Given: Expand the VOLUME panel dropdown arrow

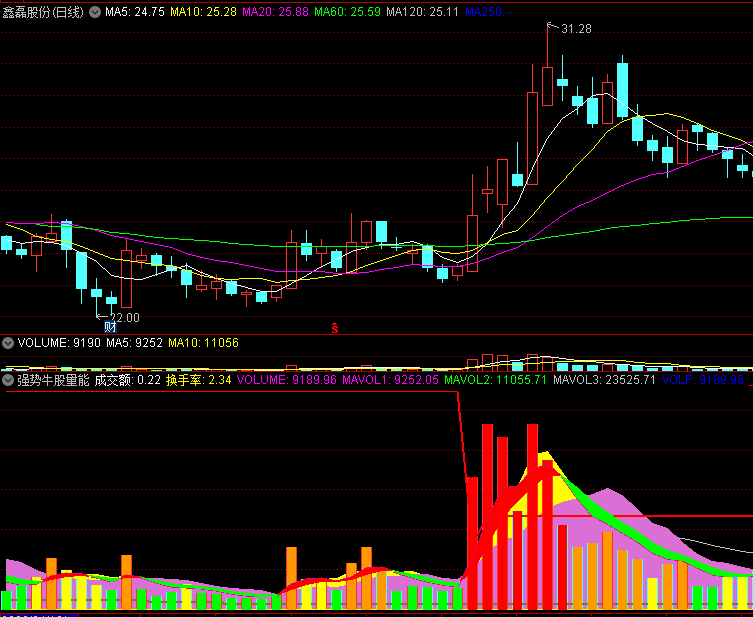Looking at the screenshot, I should pyautogui.click(x=8, y=343).
